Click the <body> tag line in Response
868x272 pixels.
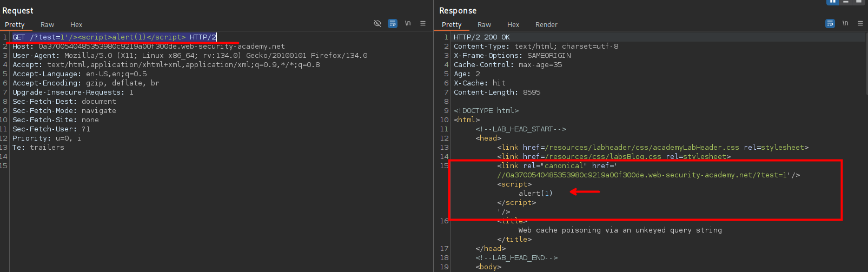click(488, 267)
